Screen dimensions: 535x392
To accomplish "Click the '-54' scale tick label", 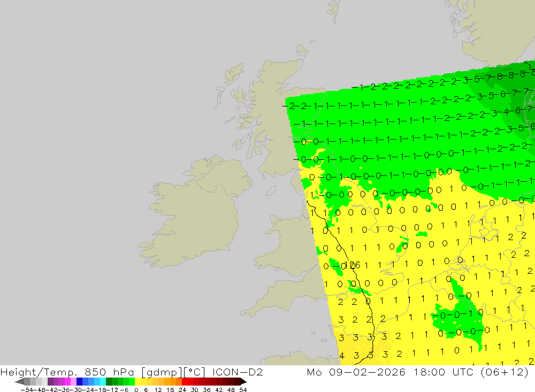I will tap(27, 390).
